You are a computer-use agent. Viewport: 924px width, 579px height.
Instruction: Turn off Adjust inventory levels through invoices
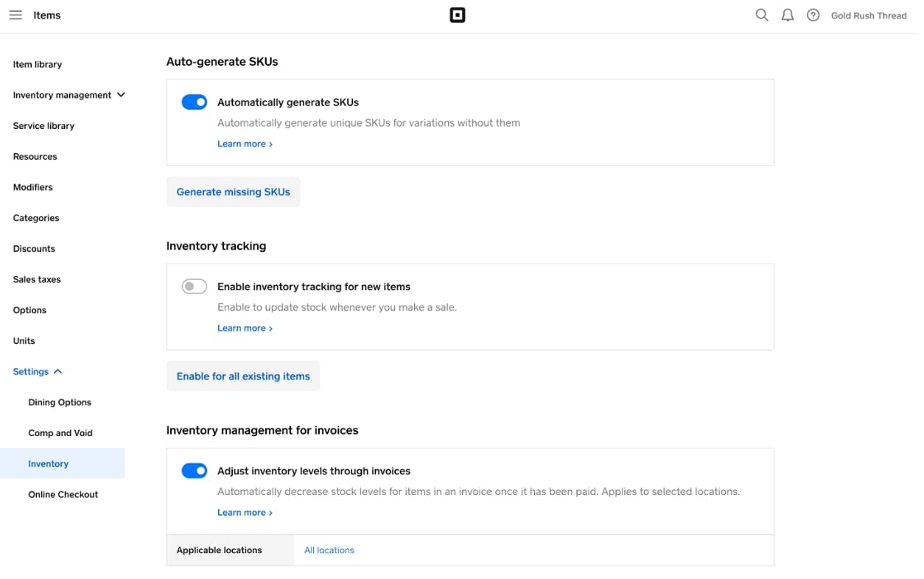coord(195,471)
